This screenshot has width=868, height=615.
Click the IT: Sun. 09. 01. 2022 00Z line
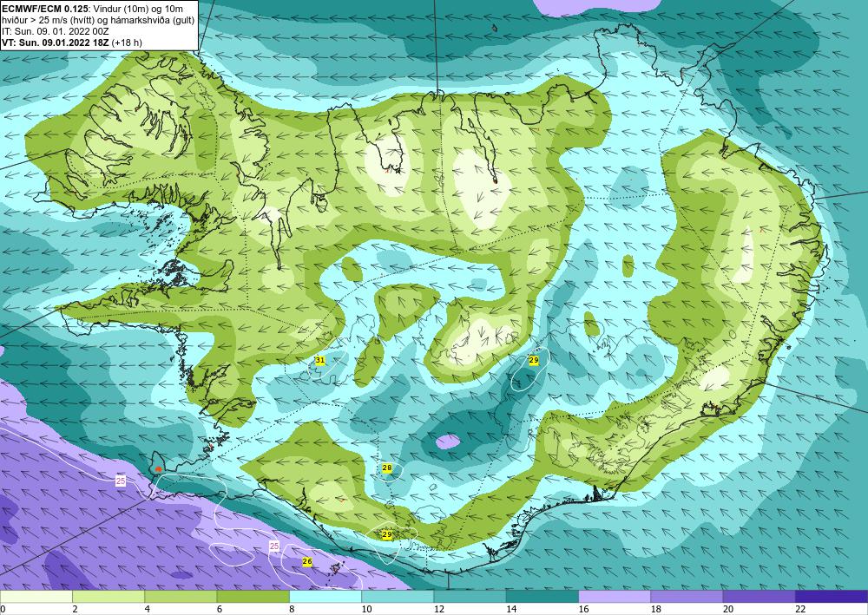[56, 31]
